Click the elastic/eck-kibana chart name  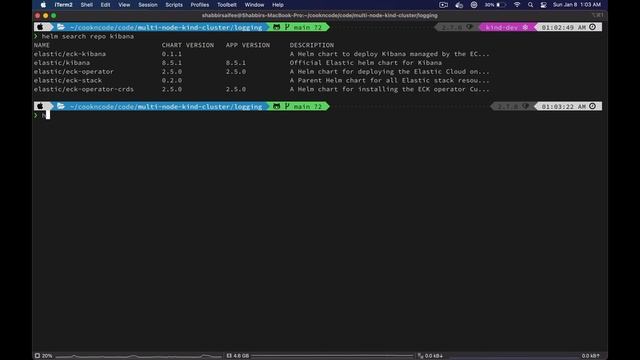click(70, 54)
